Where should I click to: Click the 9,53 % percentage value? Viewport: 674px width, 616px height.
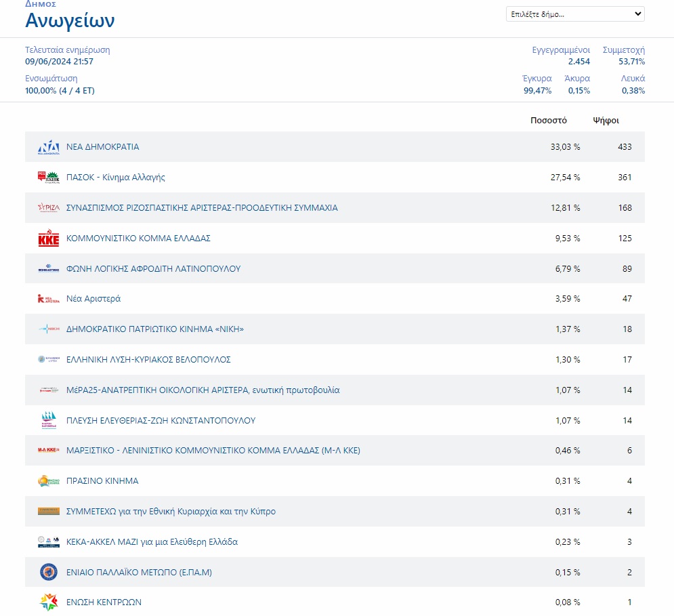click(x=568, y=238)
